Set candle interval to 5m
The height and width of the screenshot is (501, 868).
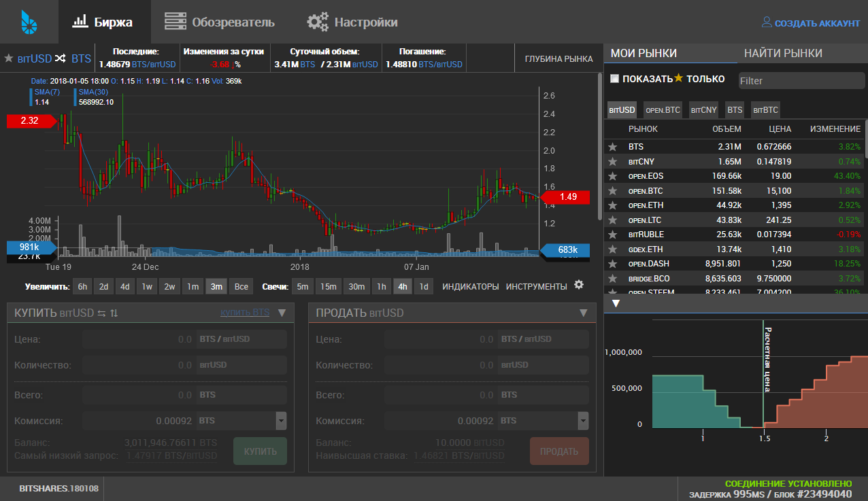303,287
